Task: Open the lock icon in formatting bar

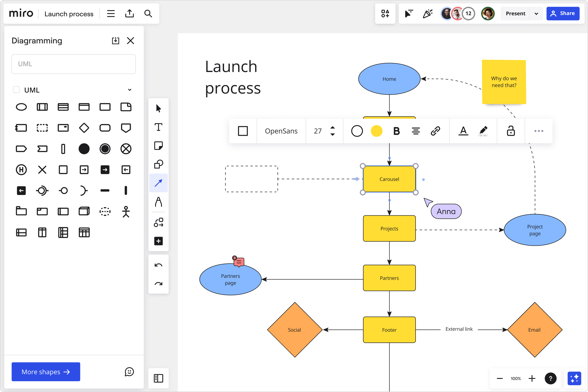Action: pos(511,131)
